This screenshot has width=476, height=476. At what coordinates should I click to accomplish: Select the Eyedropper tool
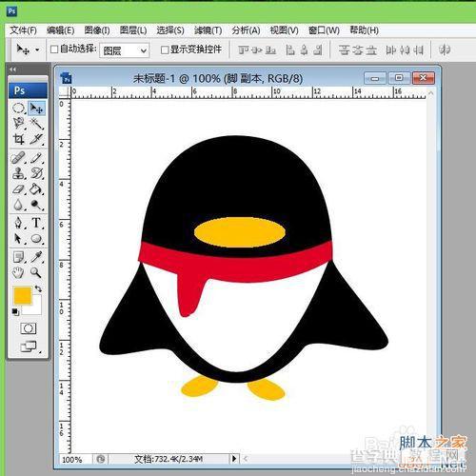(36, 257)
